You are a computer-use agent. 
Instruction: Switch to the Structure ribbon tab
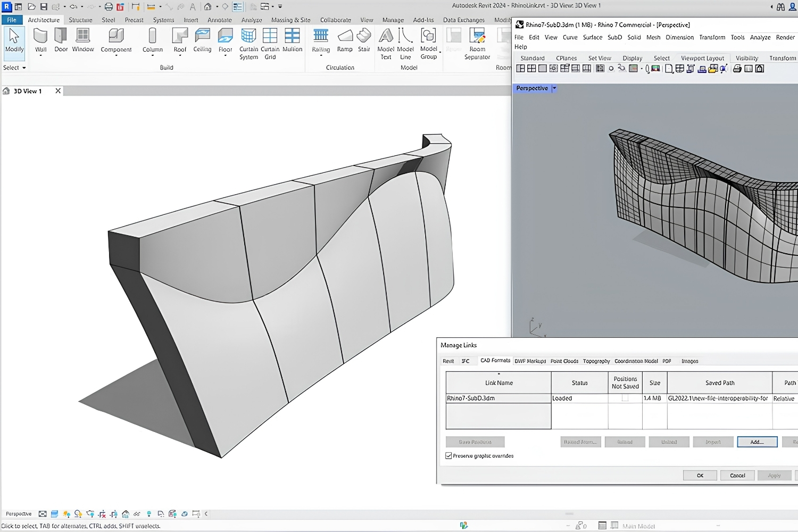[x=80, y=20]
